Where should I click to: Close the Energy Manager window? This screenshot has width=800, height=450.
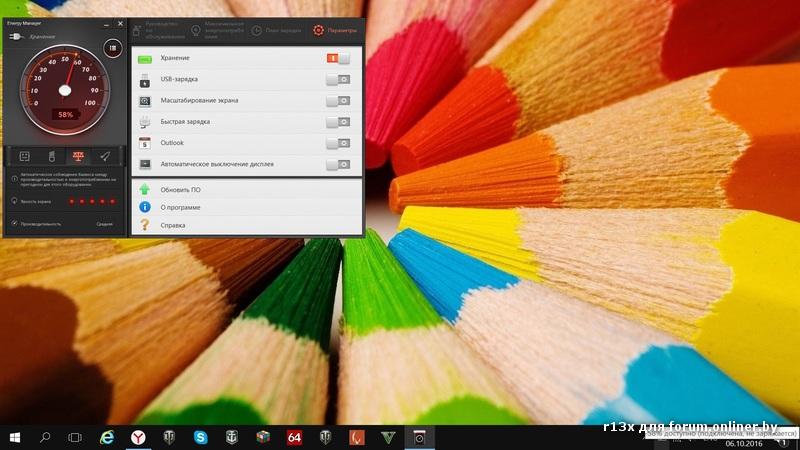(120, 23)
